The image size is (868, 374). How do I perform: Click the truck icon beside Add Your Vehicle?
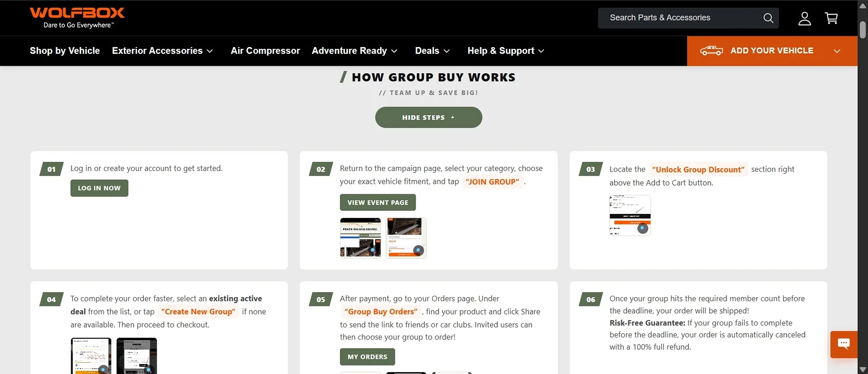click(x=712, y=51)
